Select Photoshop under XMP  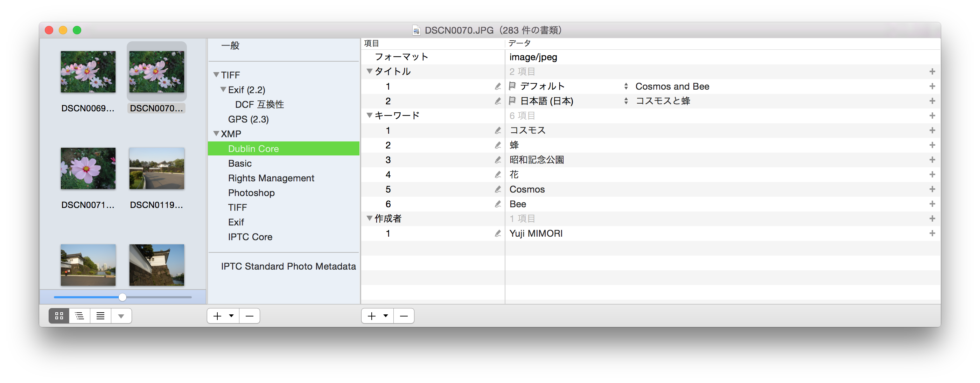coord(251,193)
